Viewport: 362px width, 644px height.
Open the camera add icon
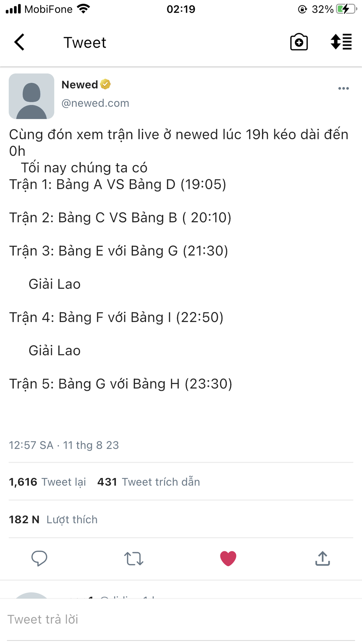click(299, 42)
